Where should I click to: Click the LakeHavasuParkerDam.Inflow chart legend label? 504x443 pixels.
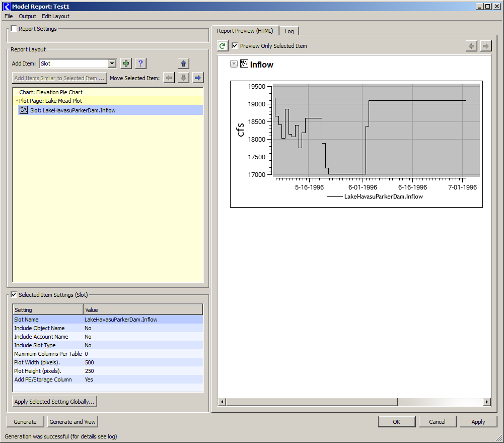tap(384, 196)
